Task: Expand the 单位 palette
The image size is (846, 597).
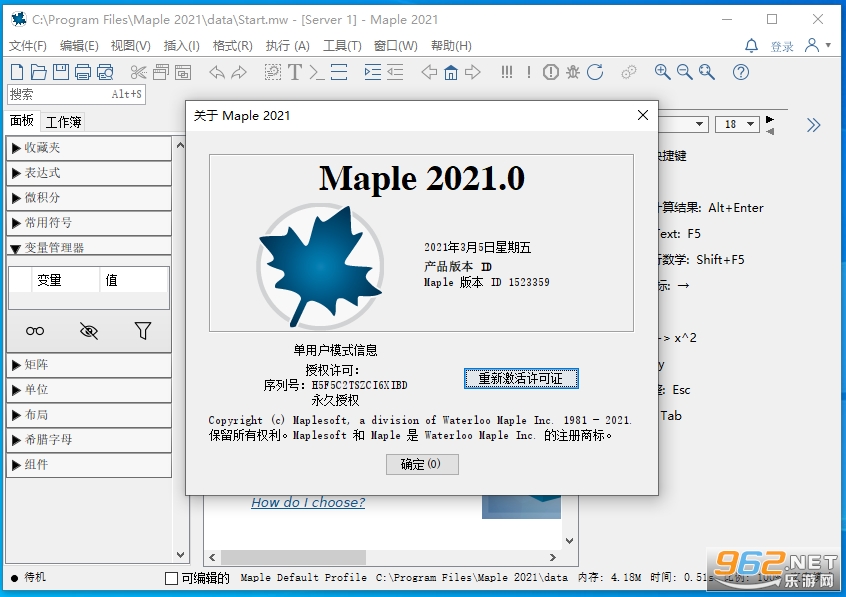Action: click(x=89, y=390)
